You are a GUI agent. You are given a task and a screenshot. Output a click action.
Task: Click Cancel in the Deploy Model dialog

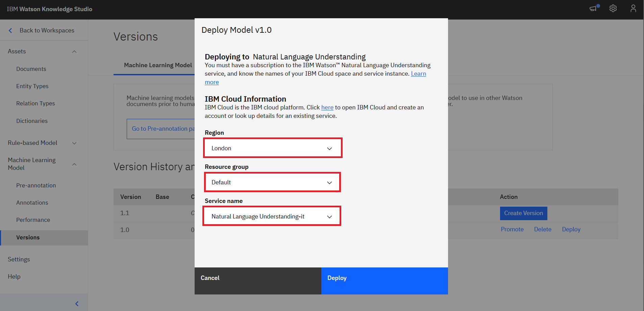[x=258, y=281]
